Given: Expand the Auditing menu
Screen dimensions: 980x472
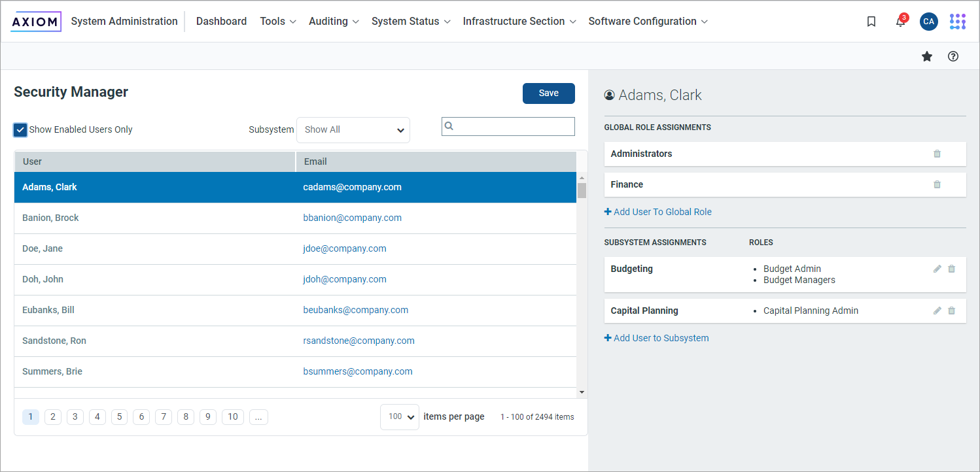Looking at the screenshot, I should coord(334,22).
